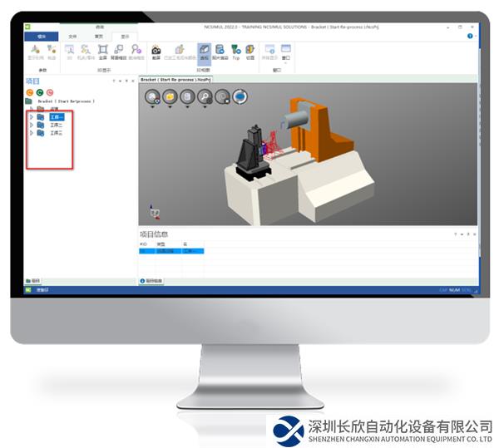This screenshot has height=448, width=499.
Task: Click the yellow folder round icon in the viewport
Action: pyautogui.click(x=170, y=96)
